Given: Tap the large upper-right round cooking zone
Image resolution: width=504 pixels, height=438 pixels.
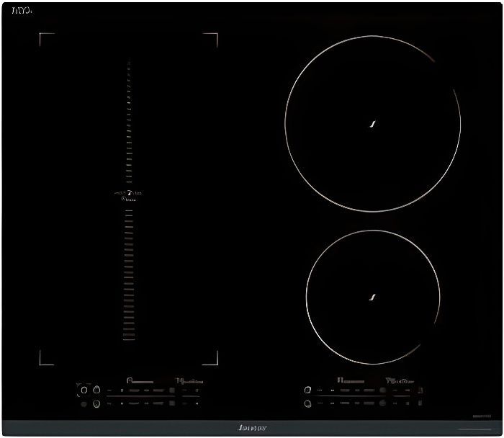Looking at the screenshot, I should [x=373, y=124].
